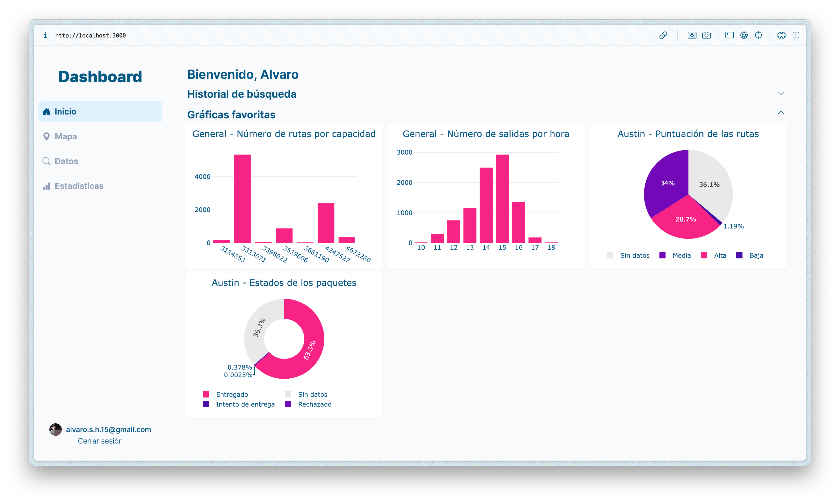Screen dimensions: 840x504
Task: Click the crosshair inspect icon
Action: (x=759, y=35)
